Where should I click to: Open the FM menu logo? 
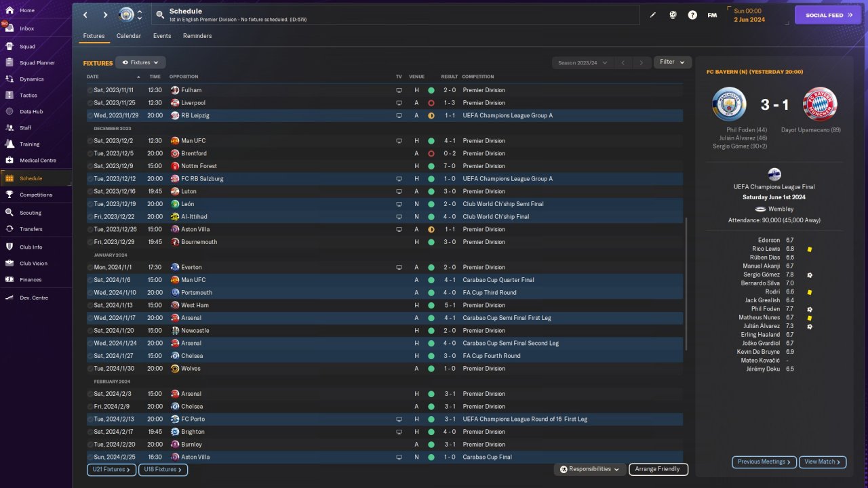pos(712,15)
